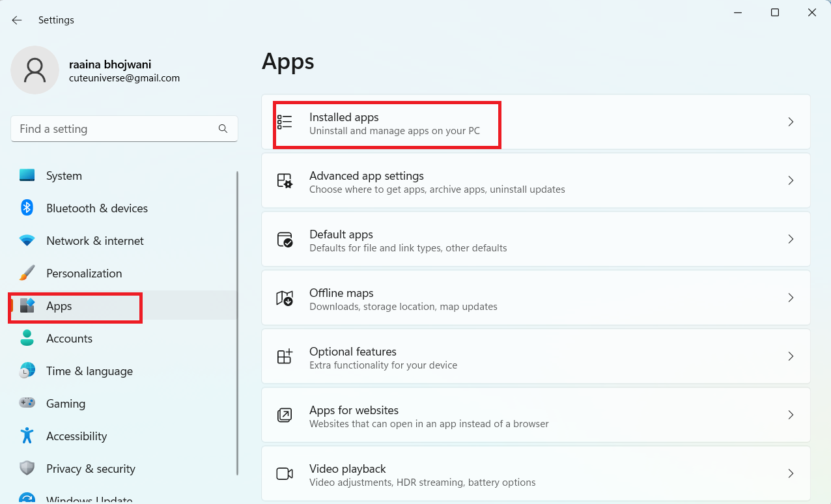Open System settings in sidebar
The height and width of the screenshot is (504, 831).
[x=64, y=176]
